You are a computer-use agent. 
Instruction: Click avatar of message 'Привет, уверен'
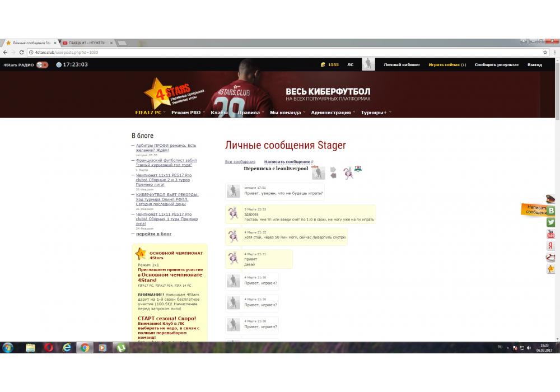233,191
